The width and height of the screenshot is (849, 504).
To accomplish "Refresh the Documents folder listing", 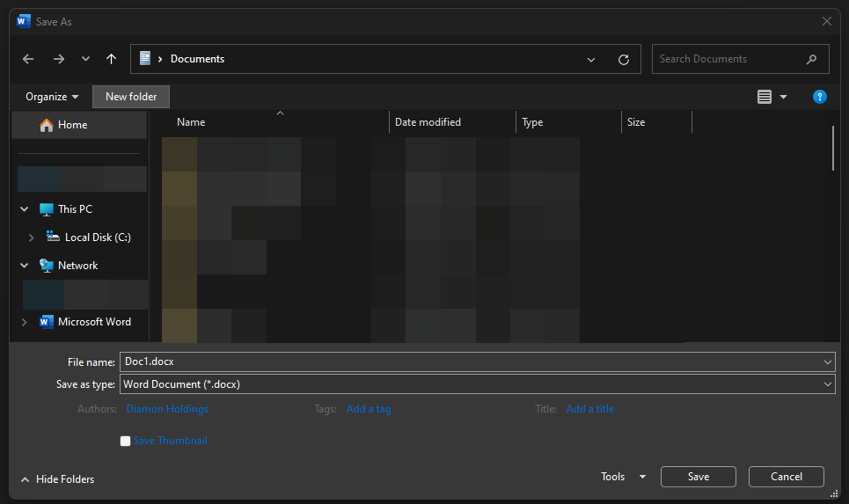I will pyautogui.click(x=624, y=59).
